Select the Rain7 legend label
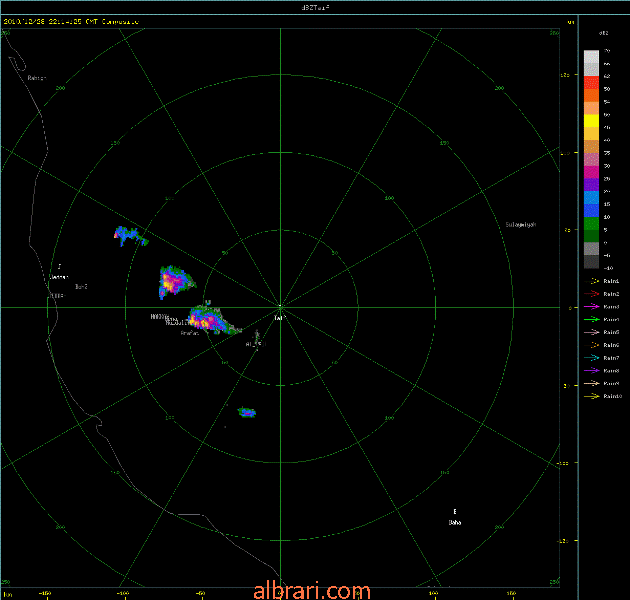Viewport: 630px width, 600px height. 611,358
